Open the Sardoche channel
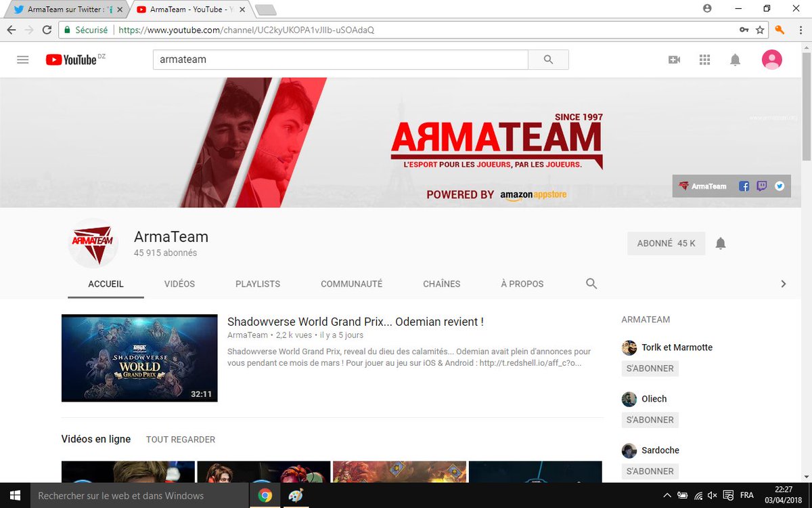Image resolution: width=812 pixels, height=508 pixels. pos(660,450)
